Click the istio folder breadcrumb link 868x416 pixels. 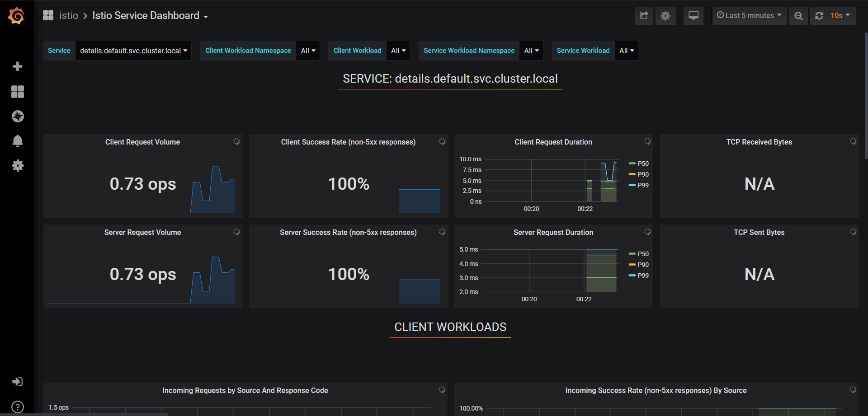[x=69, y=16]
